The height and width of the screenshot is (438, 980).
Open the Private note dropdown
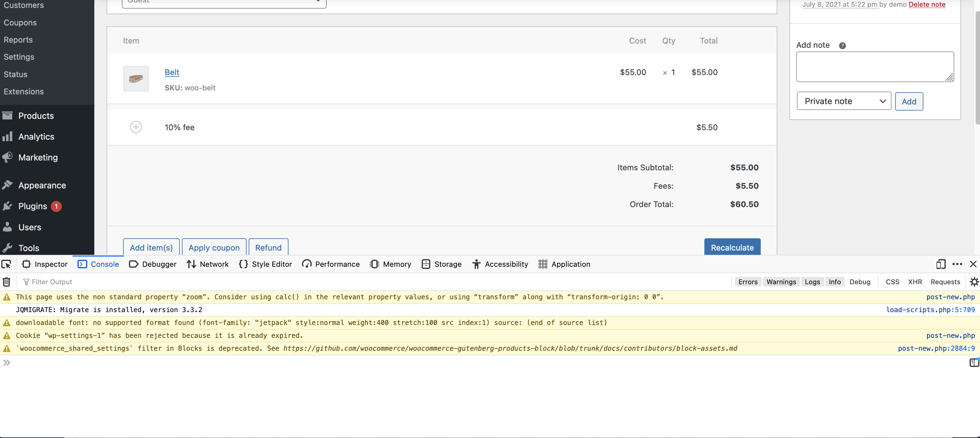[x=844, y=101]
